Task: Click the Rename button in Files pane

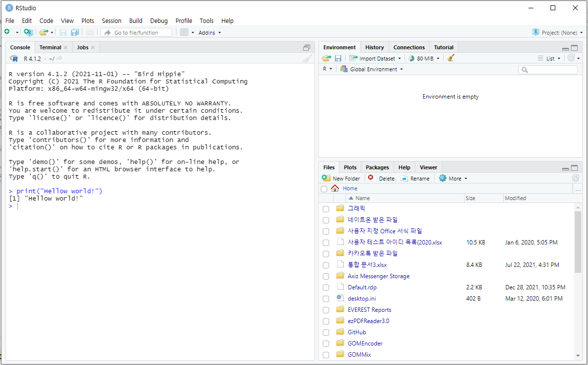Action: click(415, 179)
